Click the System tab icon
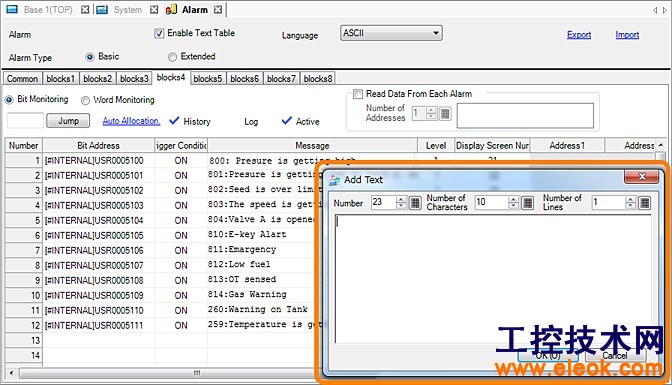This screenshot has width=672, height=385. pyautogui.click(x=102, y=9)
